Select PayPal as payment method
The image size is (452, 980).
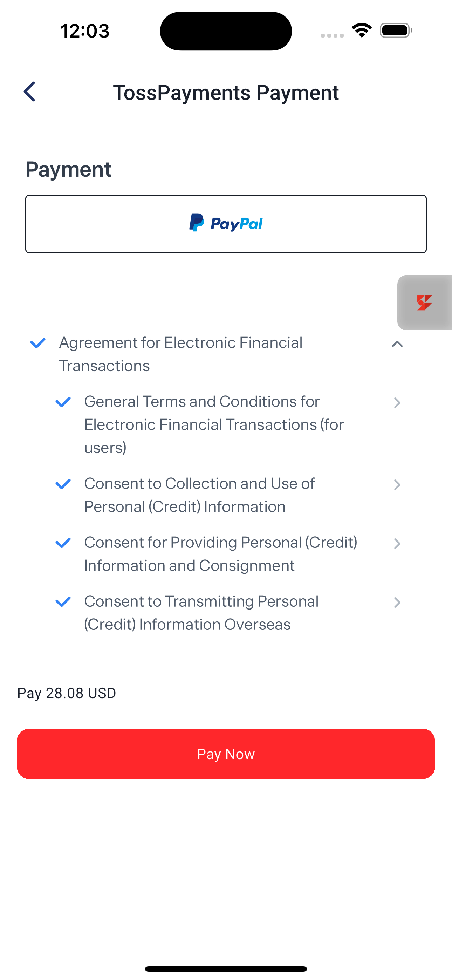[226, 224]
